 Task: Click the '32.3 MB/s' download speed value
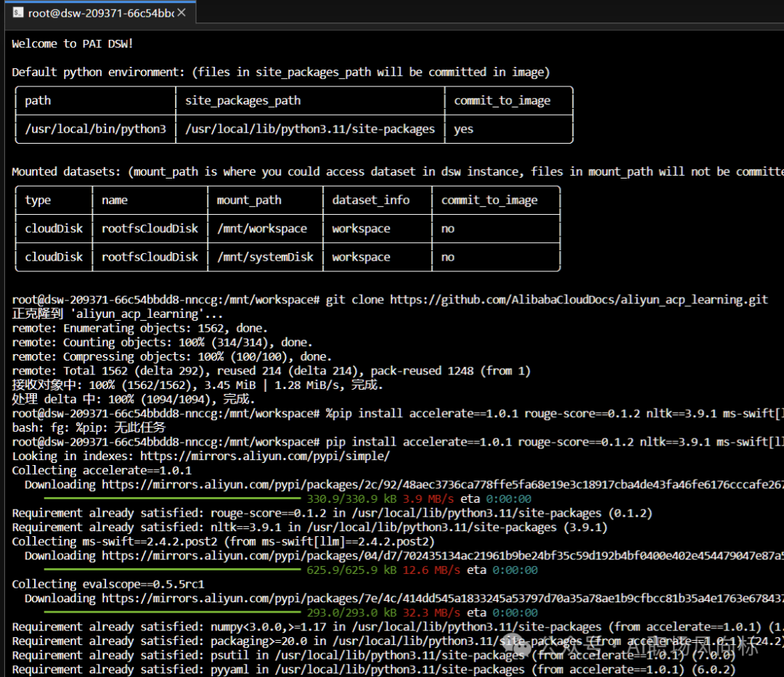(431, 612)
